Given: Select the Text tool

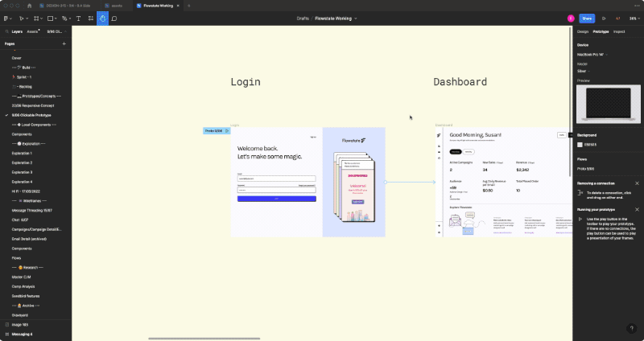Looking at the screenshot, I should pyautogui.click(x=78, y=18).
